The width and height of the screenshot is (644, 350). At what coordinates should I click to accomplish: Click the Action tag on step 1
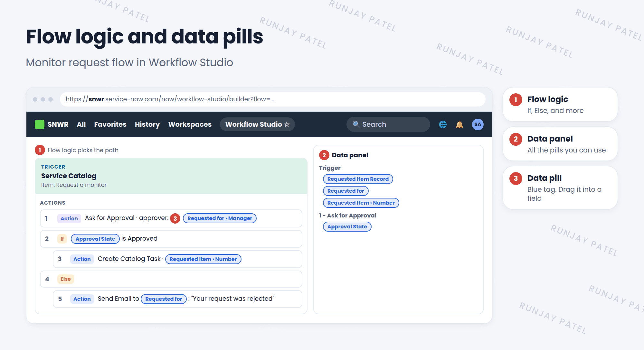click(69, 218)
